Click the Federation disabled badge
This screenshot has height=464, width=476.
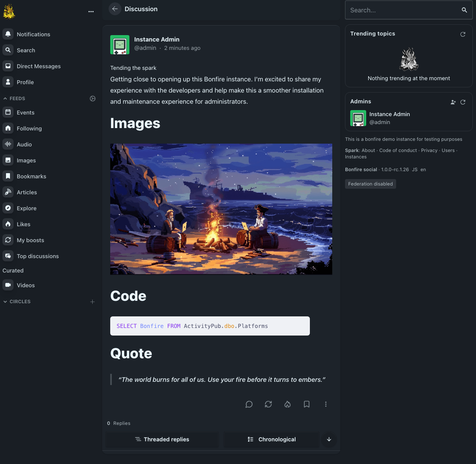click(370, 184)
